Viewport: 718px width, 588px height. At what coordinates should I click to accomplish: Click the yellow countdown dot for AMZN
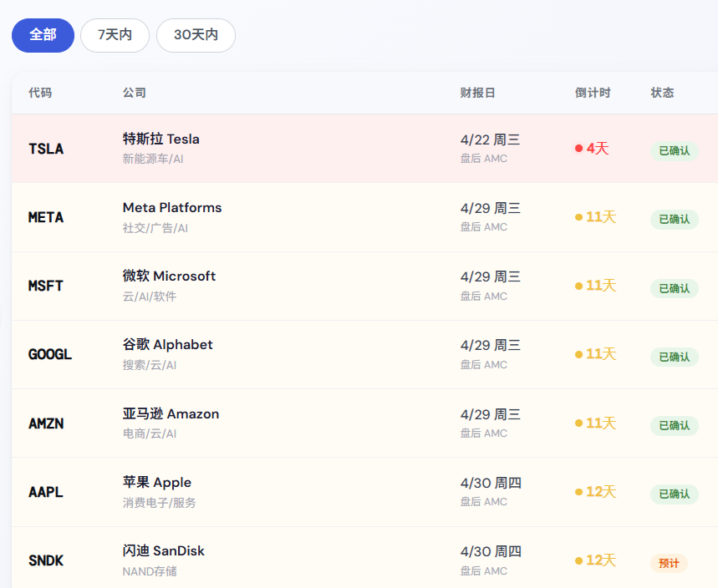tap(578, 423)
